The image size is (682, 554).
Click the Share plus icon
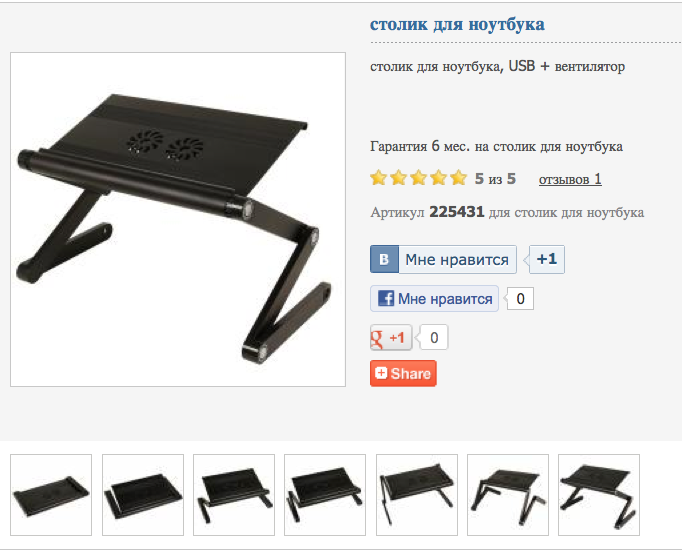(381, 373)
